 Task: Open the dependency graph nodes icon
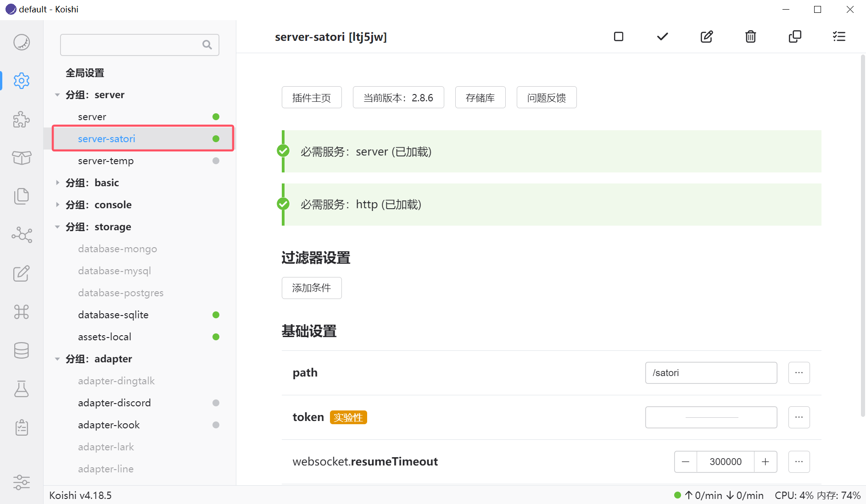[x=22, y=235]
